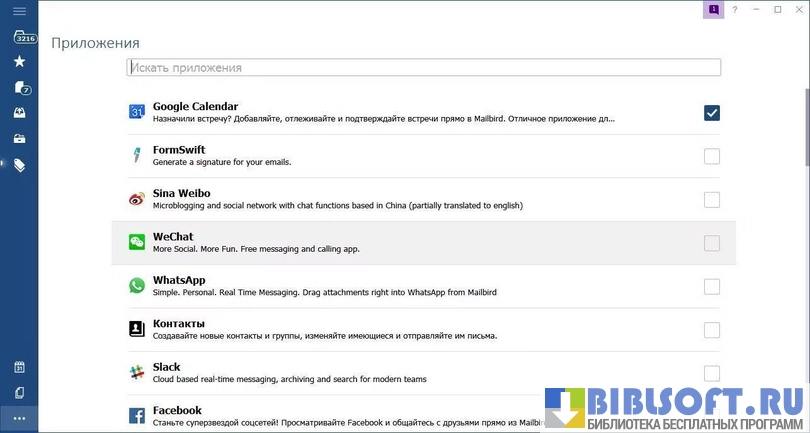The height and width of the screenshot is (433, 810).
Task: Enable the Sina Weibo checkbox
Action: click(711, 200)
